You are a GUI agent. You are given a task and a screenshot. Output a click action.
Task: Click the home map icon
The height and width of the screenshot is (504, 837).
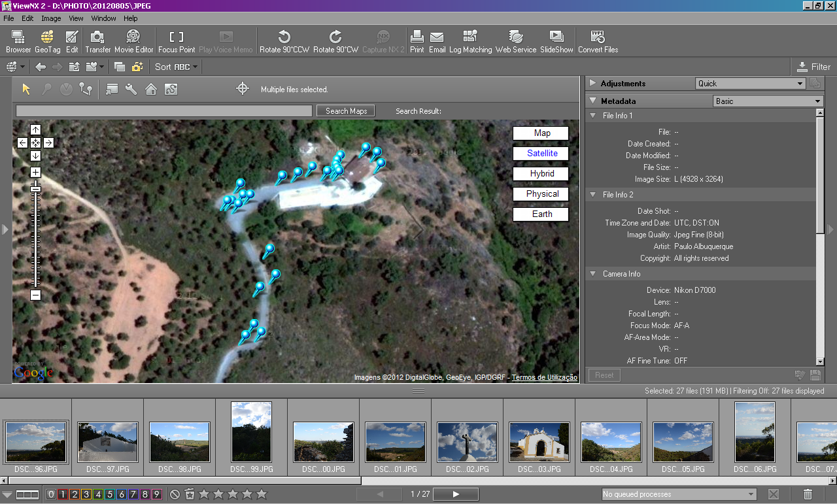[x=151, y=89]
